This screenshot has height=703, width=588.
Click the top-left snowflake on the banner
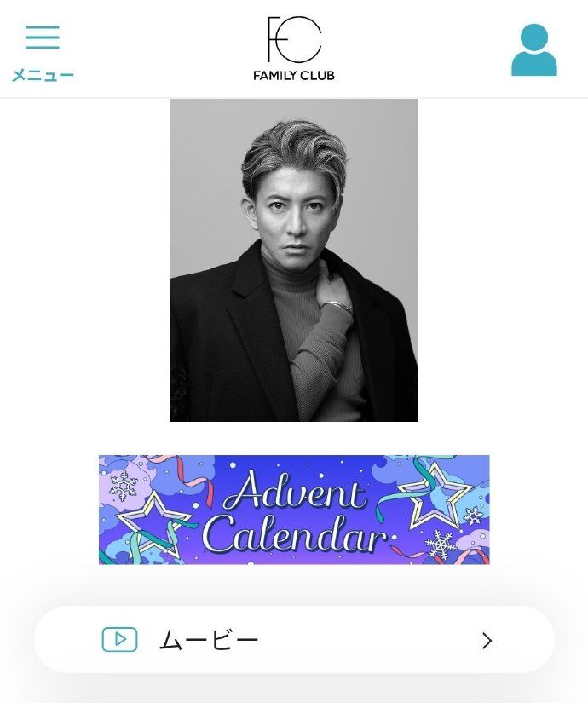124,486
